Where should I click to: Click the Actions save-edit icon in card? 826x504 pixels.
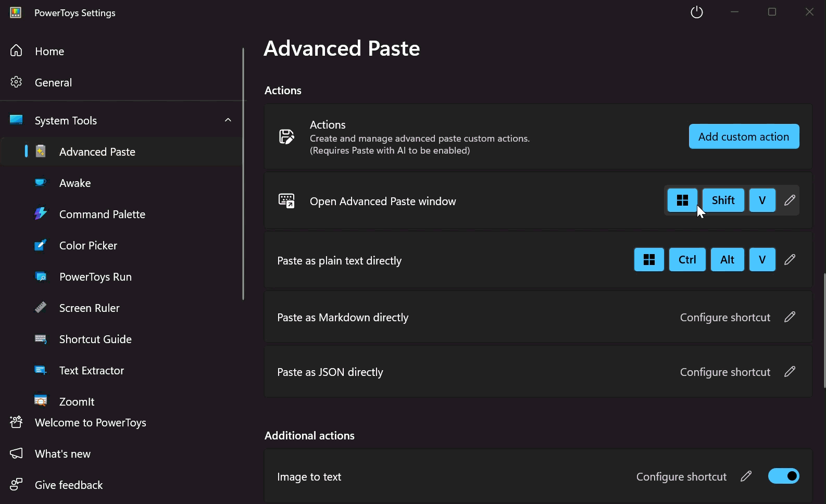[x=286, y=136]
